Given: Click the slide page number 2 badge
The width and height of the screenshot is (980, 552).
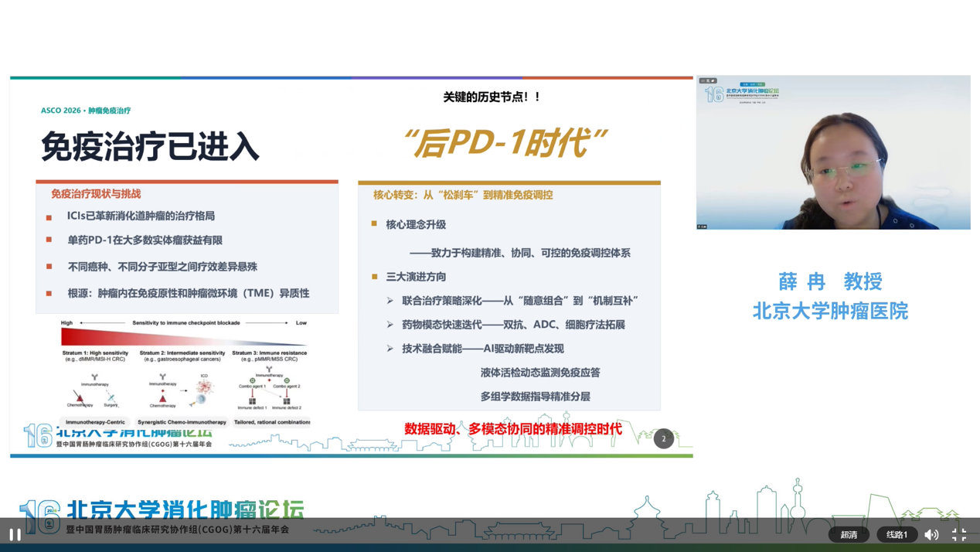Looking at the screenshot, I should 663,438.
